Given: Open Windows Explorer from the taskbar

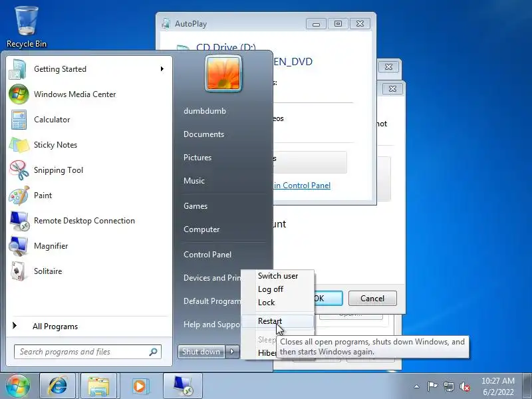Looking at the screenshot, I should click(x=98, y=386).
